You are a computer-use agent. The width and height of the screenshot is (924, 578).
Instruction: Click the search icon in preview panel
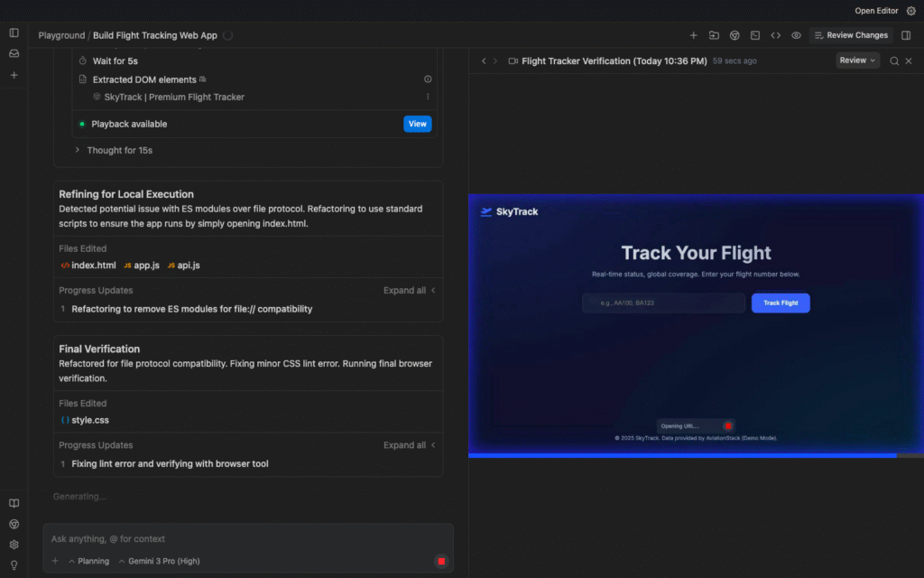[894, 61]
